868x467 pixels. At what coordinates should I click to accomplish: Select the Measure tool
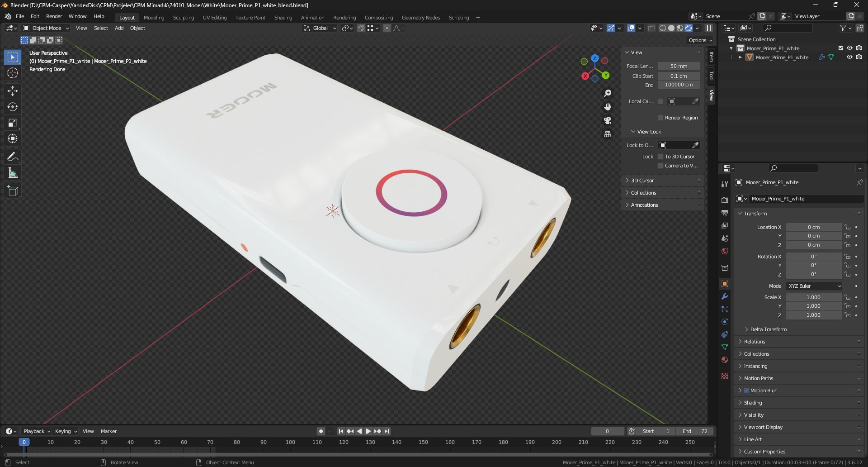click(x=13, y=173)
